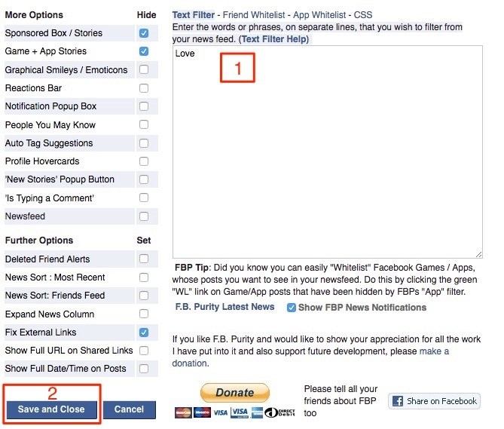This screenshot has height=429, width=504.
Task: Uncheck the Sponsored Box / Stories checkbox
Action: click(x=144, y=33)
